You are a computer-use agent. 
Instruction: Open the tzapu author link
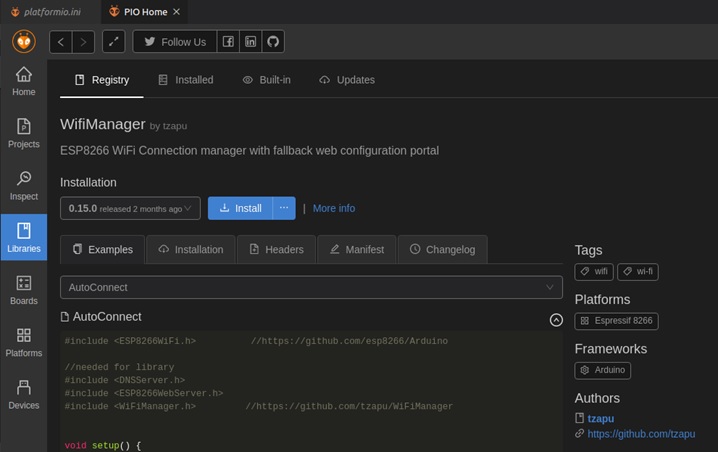[x=600, y=419]
